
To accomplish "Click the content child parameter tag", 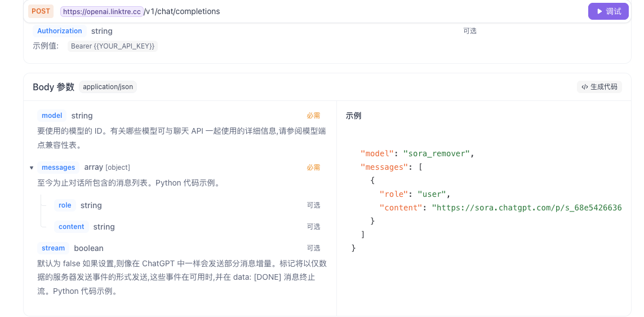I will pos(72,227).
